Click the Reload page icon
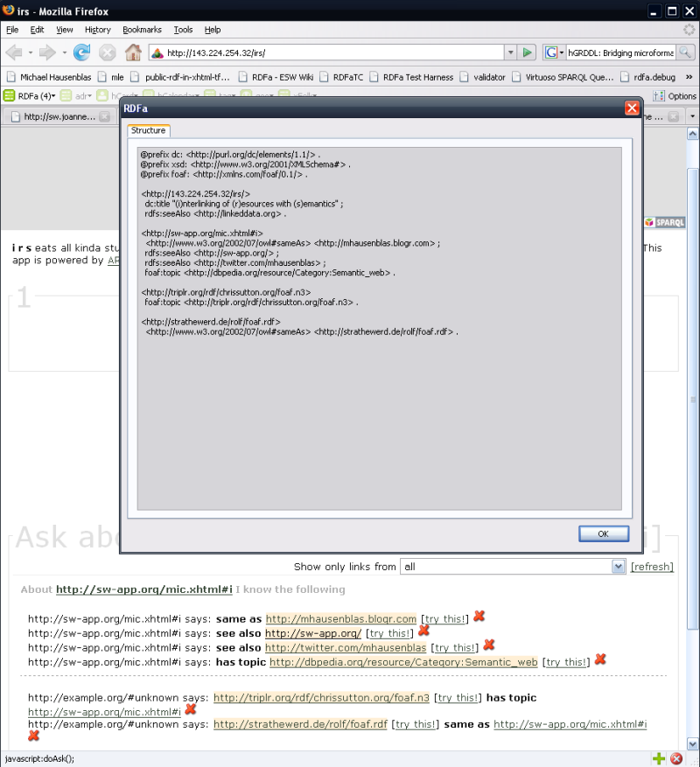 (81, 52)
